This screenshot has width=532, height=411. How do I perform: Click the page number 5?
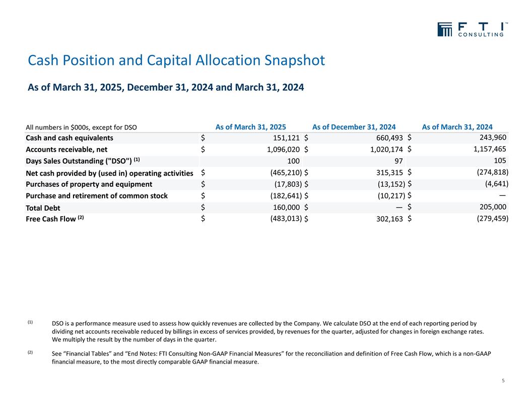(x=503, y=380)
